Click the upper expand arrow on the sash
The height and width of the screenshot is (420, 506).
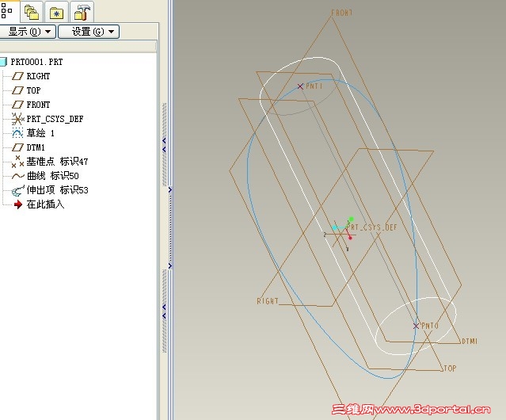click(x=170, y=190)
